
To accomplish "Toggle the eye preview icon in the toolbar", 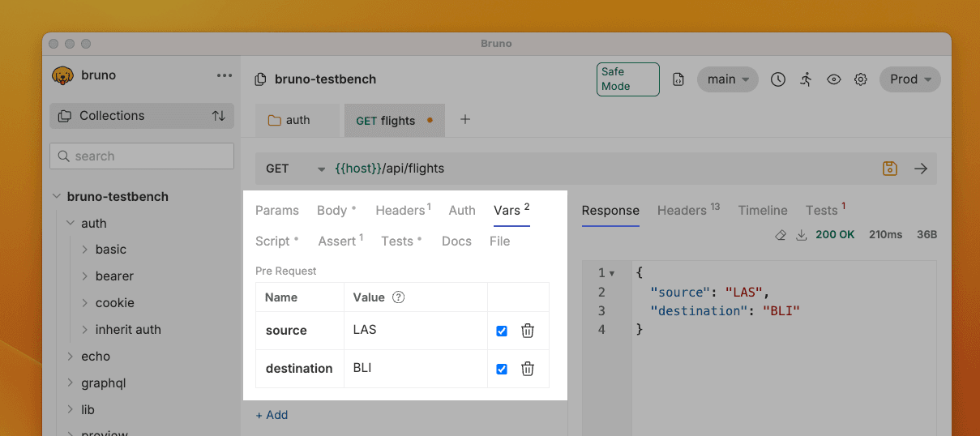I will (x=833, y=79).
